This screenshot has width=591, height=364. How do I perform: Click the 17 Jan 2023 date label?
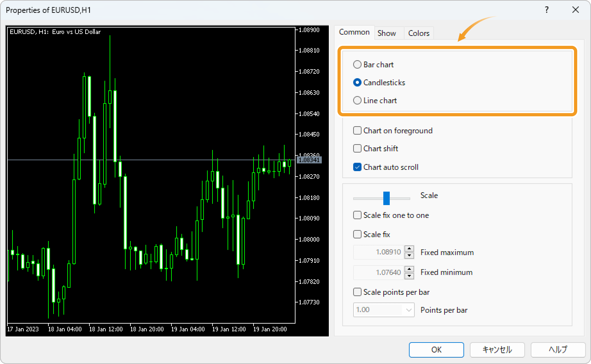tap(23, 329)
